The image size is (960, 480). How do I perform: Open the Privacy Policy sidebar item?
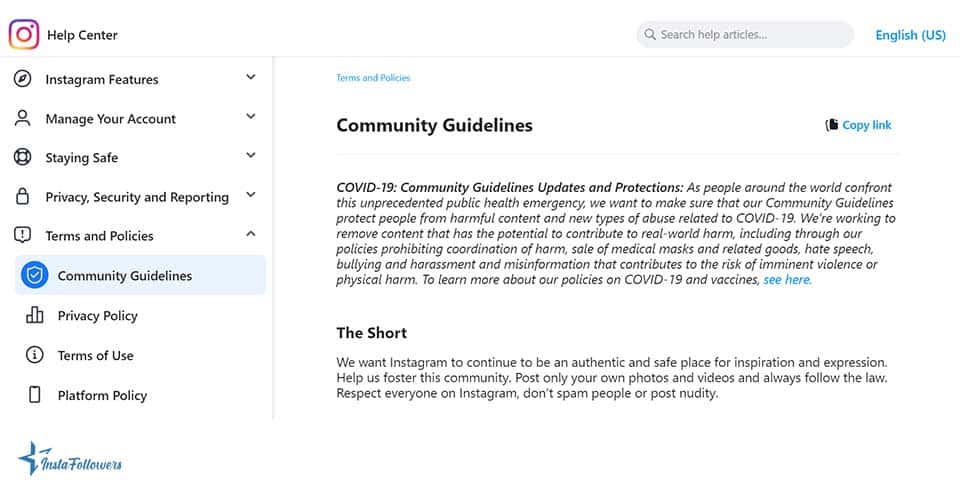click(x=97, y=316)
